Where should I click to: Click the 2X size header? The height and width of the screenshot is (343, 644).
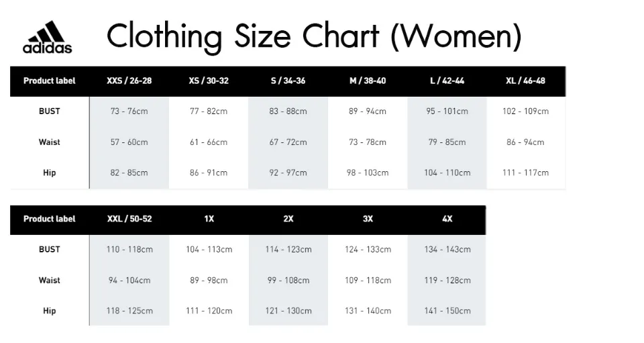(x=288, y=219)
